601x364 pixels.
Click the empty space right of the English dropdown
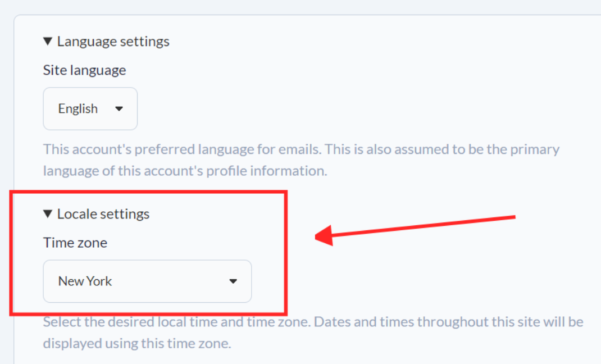337,108
